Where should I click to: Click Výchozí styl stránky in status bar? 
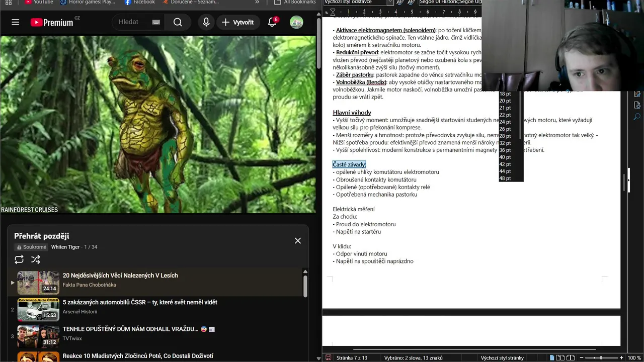tap(502, 358)
